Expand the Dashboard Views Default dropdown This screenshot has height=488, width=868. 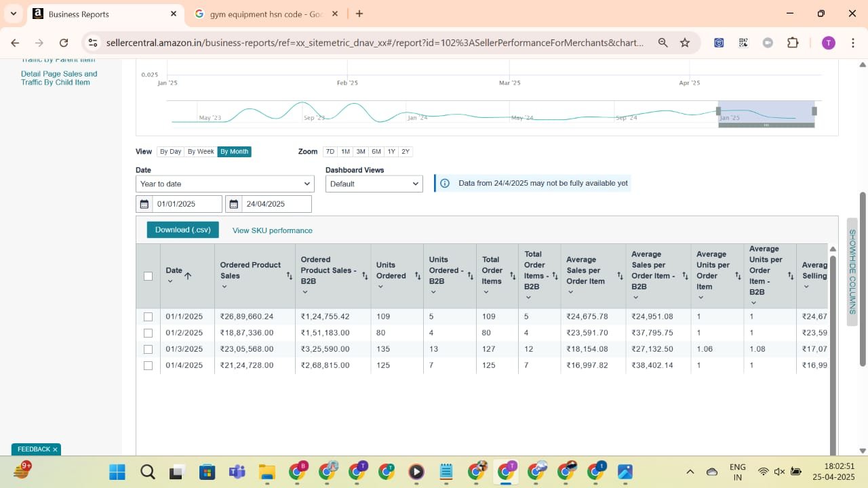click(x=374, y=184)
